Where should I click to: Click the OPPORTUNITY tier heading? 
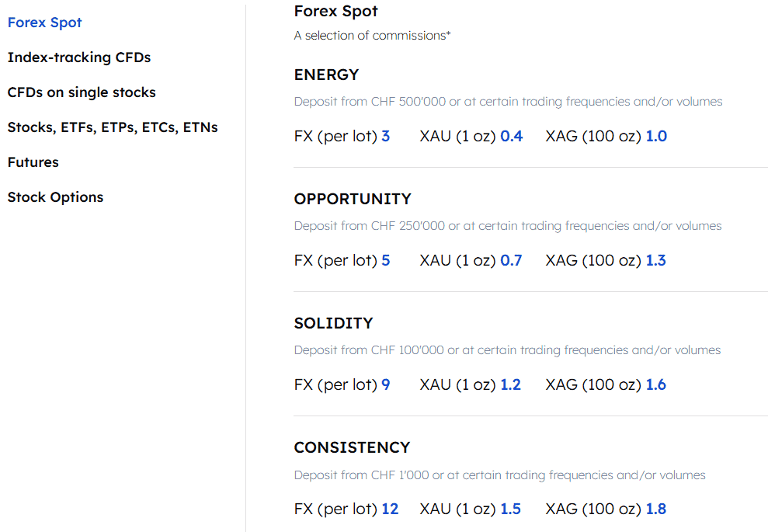tap(353, 199)
